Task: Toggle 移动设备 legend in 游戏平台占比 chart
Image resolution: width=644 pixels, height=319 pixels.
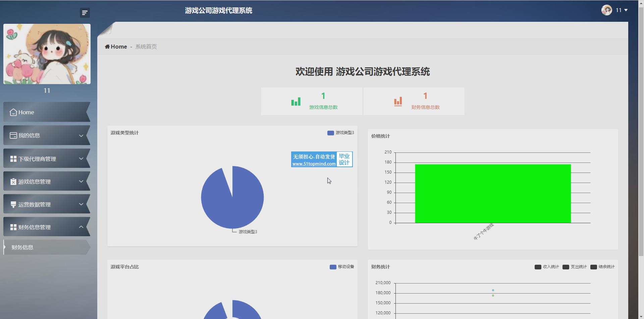Action: pyautogui.click(x=342, y=267)
